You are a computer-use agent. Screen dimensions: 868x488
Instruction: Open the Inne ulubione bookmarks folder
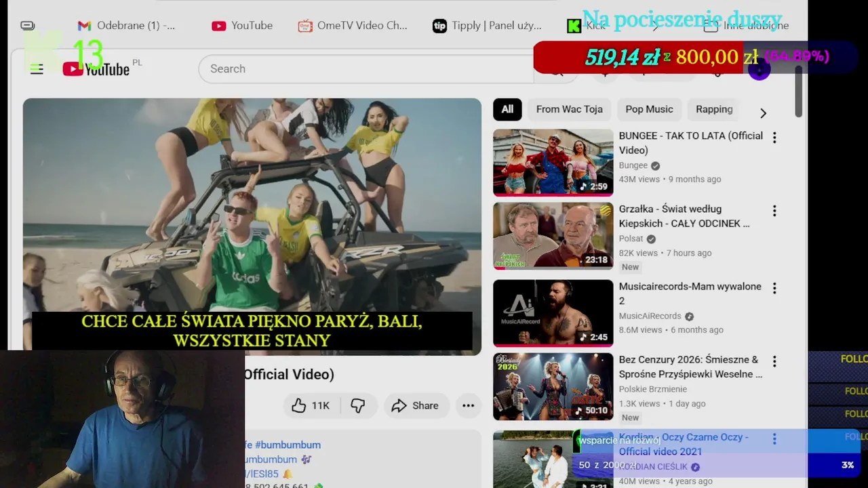click(746, 26)
